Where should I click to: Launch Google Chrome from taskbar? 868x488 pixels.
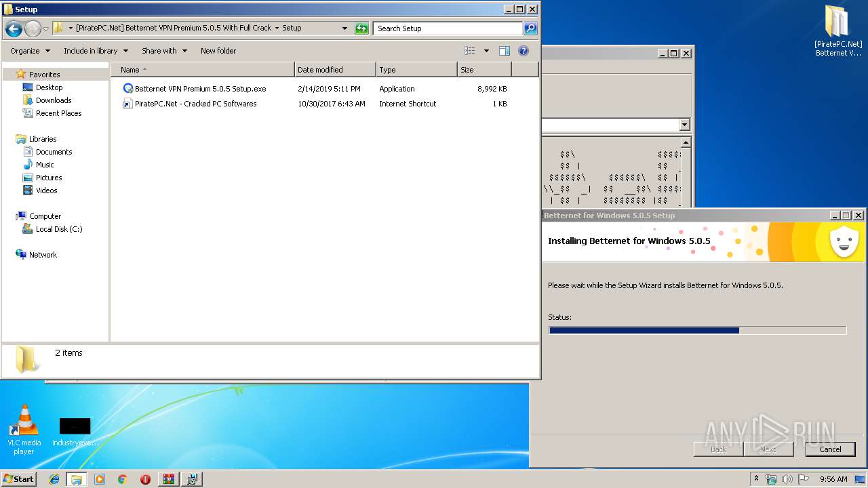[123, 479]
